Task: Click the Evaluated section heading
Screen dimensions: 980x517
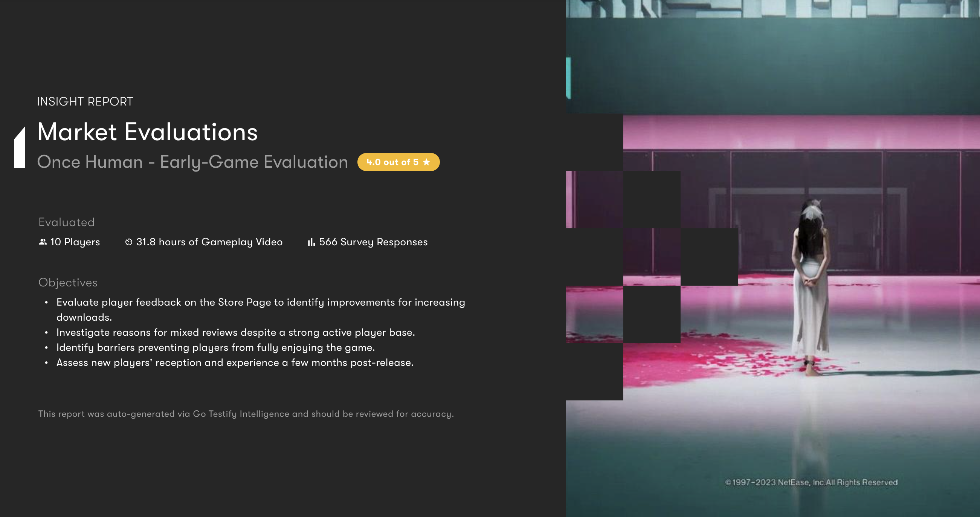Action: click(x=66, y=222)
